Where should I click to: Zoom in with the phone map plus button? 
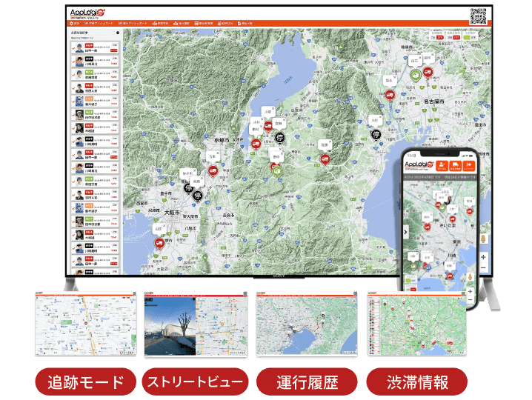pos(470,291)
